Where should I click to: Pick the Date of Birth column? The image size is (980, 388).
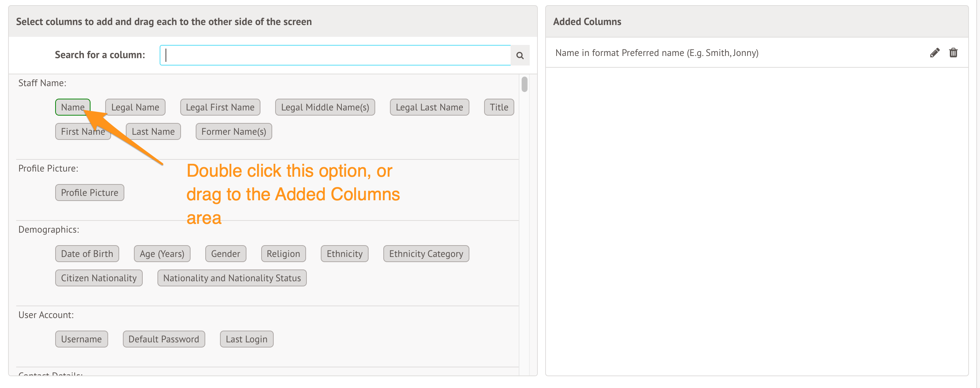pos(87,254)
